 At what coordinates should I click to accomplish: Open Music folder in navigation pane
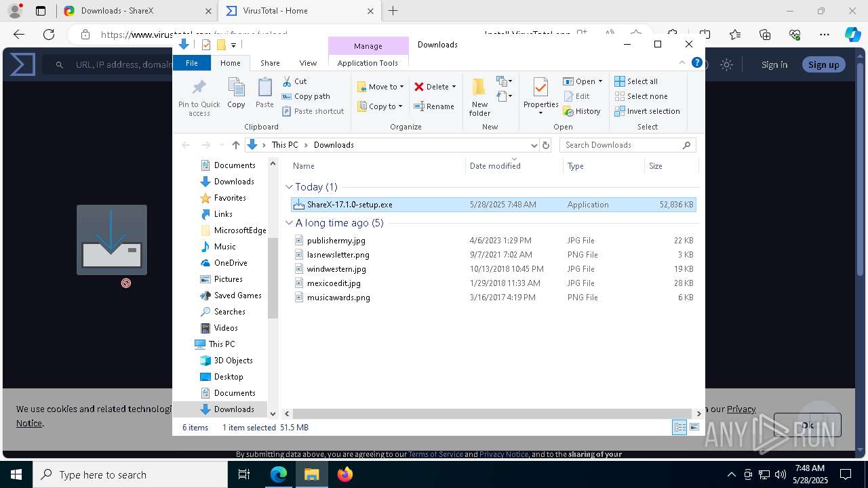[225, 247]
